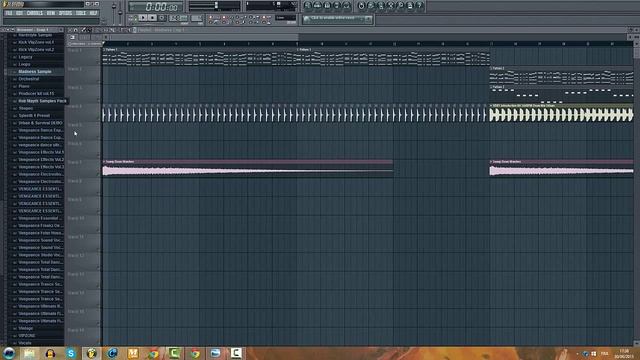
Task: Click the playlist bar ruler timeline
Action: 367,44
